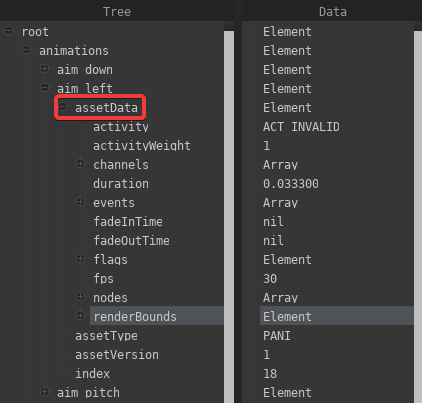Select the index tree item
Image resolution: width=422 pixels, height=403 pixels.
pyautogui.click(x=92, y=374)
